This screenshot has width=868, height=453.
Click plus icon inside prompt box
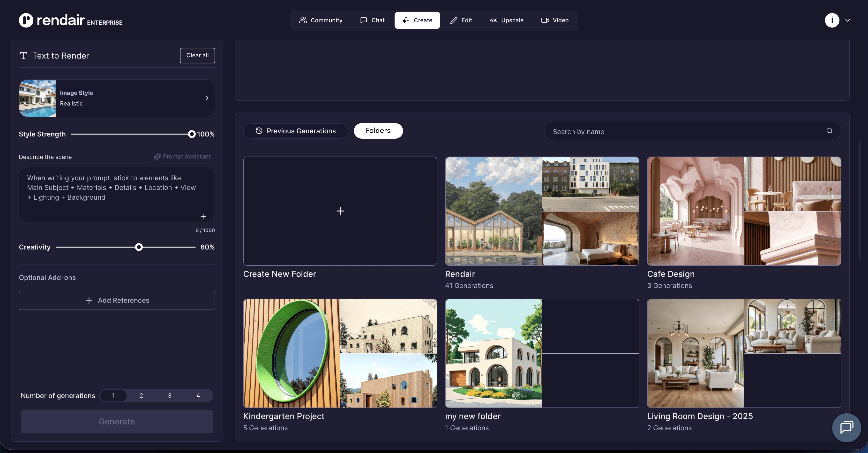203,216
